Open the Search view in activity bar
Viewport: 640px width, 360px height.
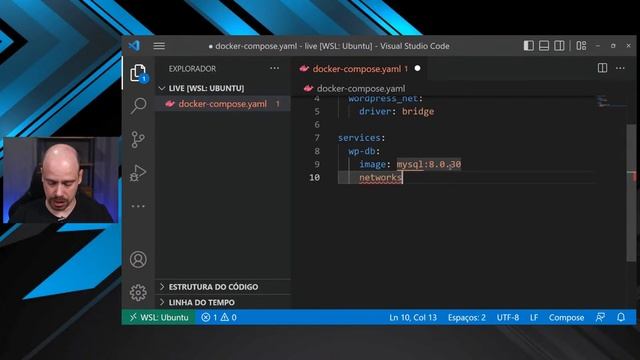pyautogui.click(x=138, y=106)
